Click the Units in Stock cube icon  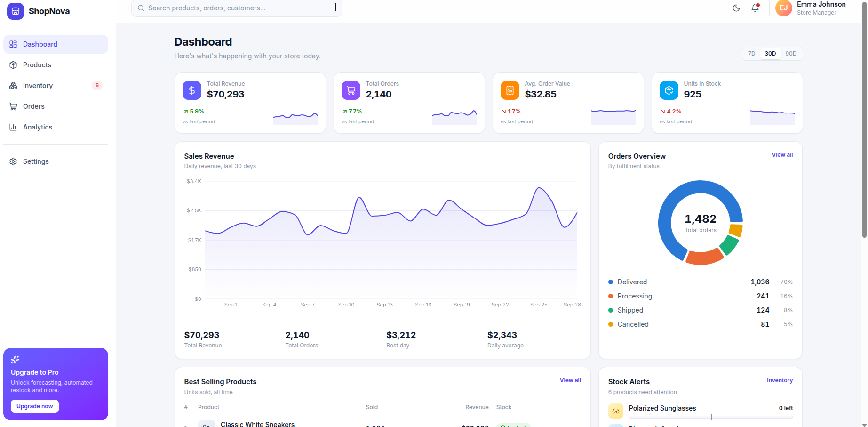tap(669, 90)
